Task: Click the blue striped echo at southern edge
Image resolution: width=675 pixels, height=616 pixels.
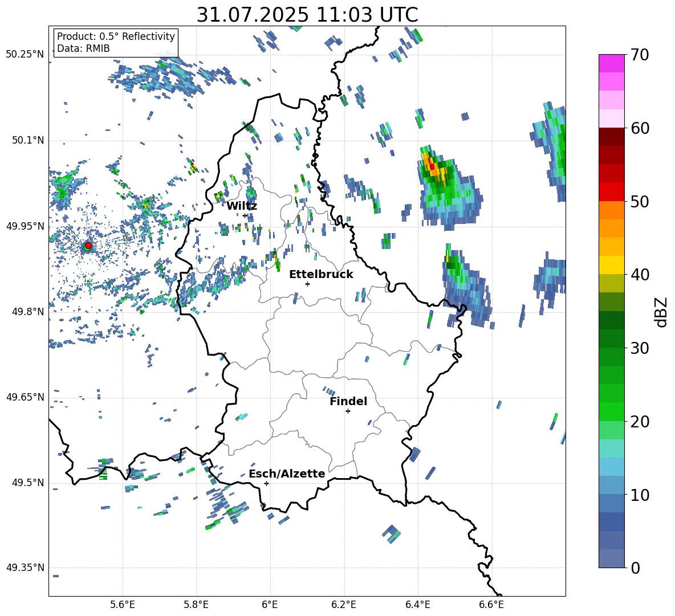Action: point(391,534)
